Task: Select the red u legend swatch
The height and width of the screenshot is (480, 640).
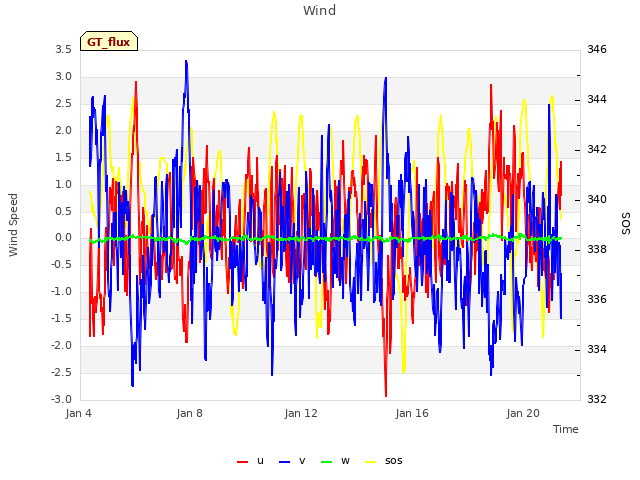Action: (x=242, y=462)
